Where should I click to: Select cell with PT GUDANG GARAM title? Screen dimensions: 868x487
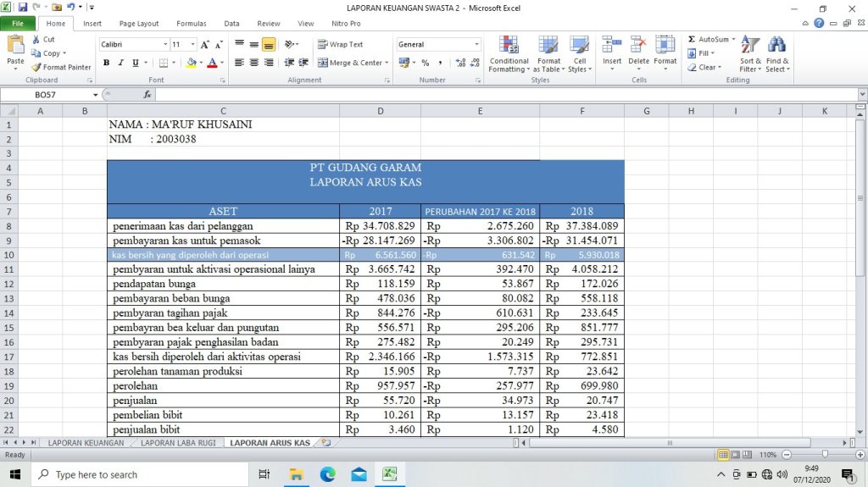tap(365, 168)
